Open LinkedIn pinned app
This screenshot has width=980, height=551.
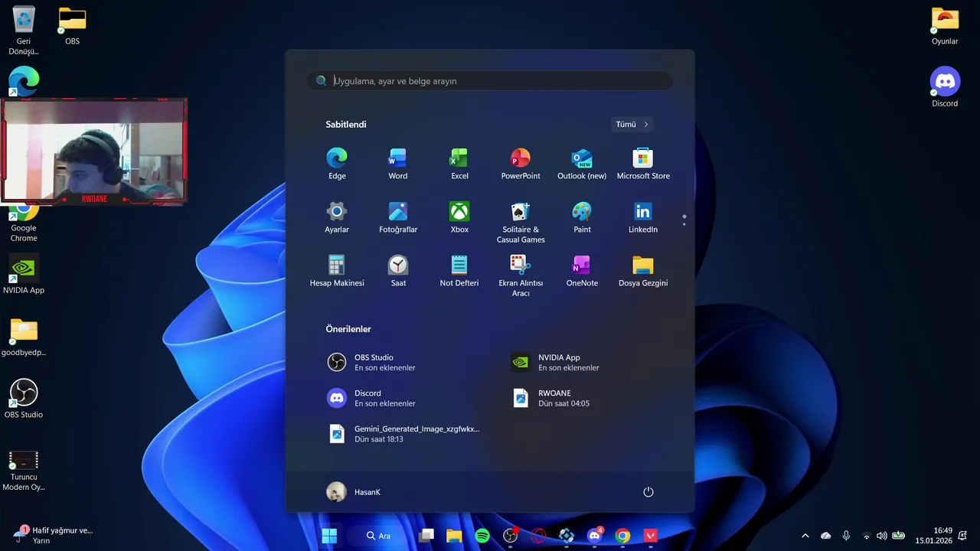tap(643, 218)
